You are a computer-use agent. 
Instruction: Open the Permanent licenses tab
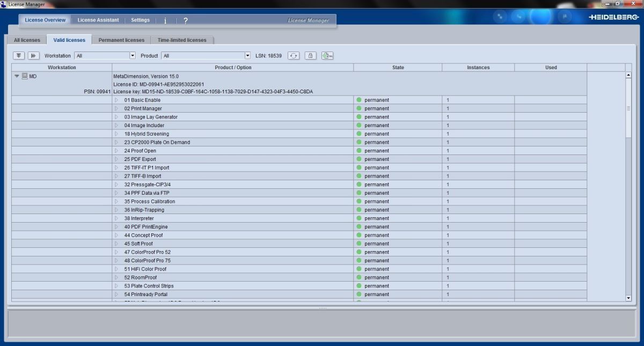[x=121, y=40]
